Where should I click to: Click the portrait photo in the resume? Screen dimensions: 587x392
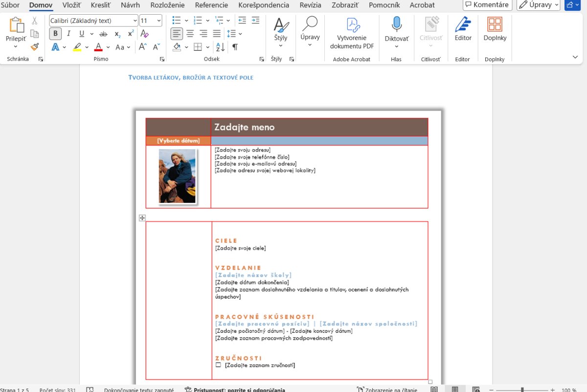(x=177, y=176)
